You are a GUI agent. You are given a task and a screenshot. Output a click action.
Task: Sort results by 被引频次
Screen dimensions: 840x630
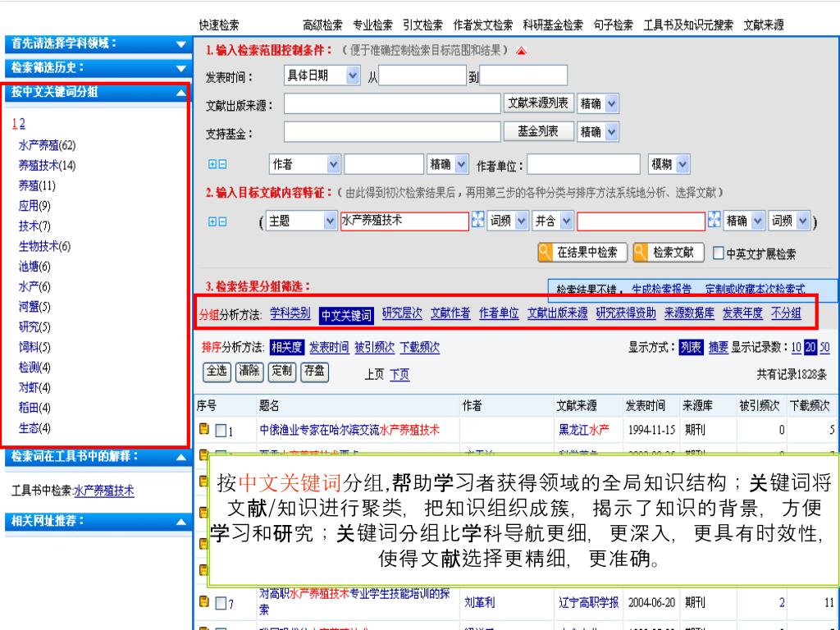[374, 348]
